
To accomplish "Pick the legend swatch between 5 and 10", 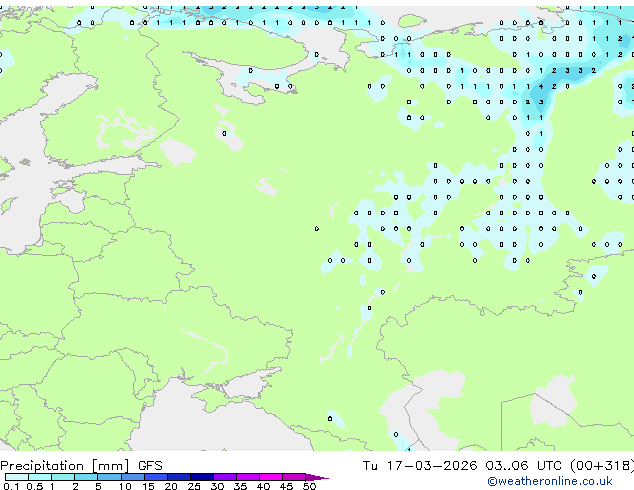I will tap(109, 477).
